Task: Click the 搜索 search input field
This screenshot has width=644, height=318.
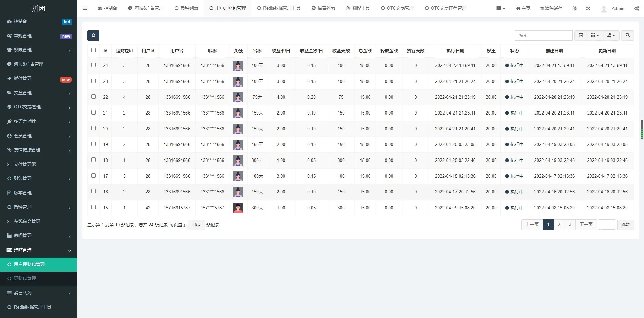Action: [x=543, y=35]
